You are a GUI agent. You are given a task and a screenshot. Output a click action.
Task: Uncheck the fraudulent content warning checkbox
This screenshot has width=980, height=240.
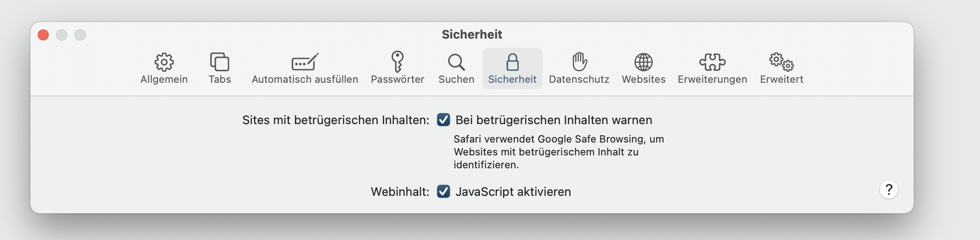click(x=444, y=120)
